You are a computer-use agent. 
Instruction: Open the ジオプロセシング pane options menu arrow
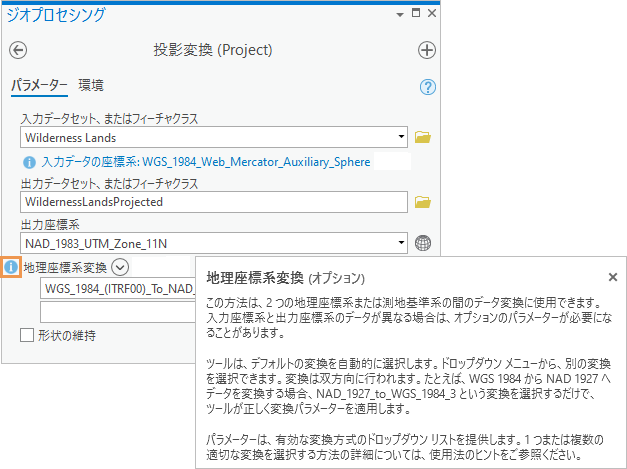pos(400,14)
